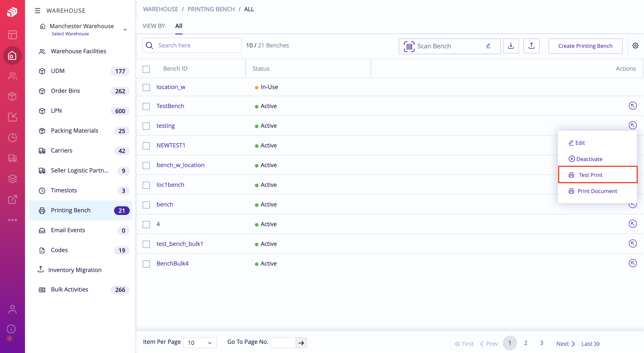
Task: Open the users icon in left rail
Action: coord(12,76)
